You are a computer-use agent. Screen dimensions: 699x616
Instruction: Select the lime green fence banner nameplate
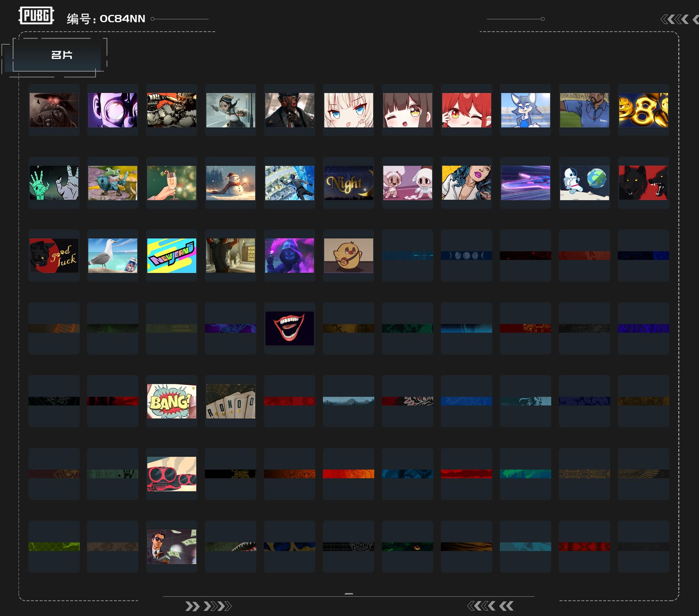click(x=54, y=547)
